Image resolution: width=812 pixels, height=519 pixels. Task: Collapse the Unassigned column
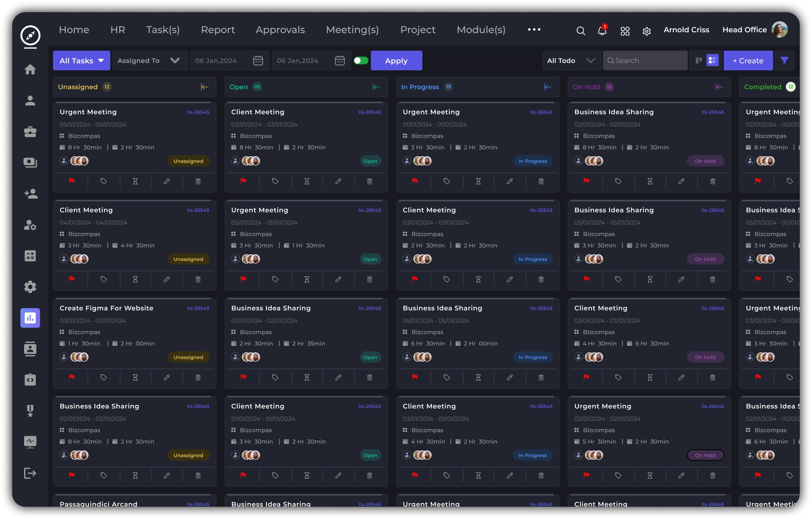point(205,87)
